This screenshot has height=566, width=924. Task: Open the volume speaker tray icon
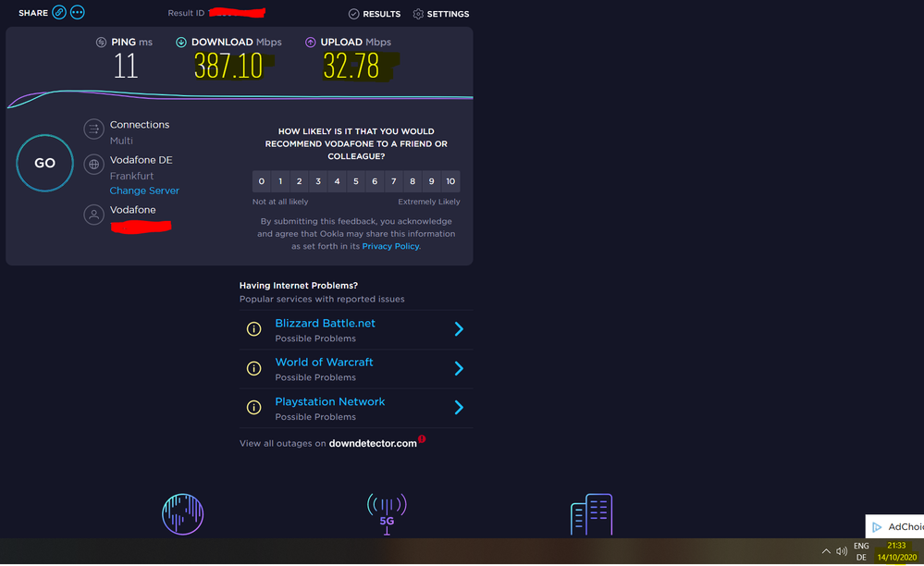click(x=842, y=552)
